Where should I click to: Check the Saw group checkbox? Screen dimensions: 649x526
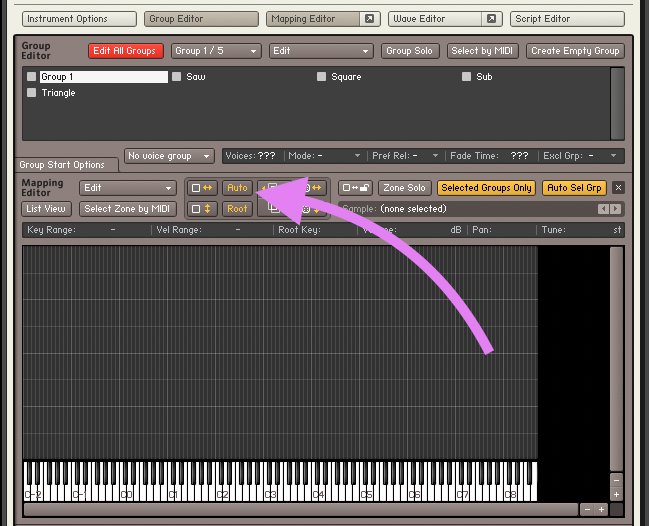point(177,77)
